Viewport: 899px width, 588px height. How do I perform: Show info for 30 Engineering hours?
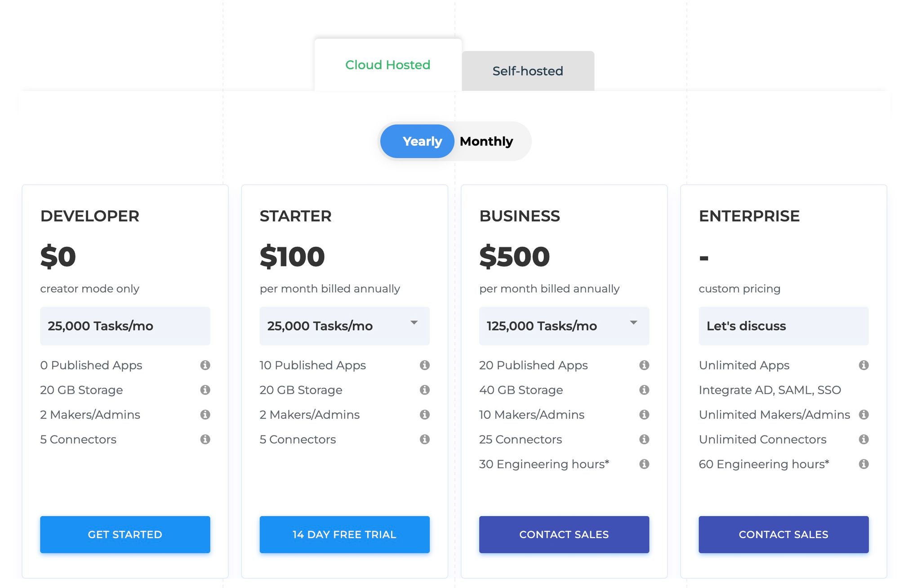644,464
